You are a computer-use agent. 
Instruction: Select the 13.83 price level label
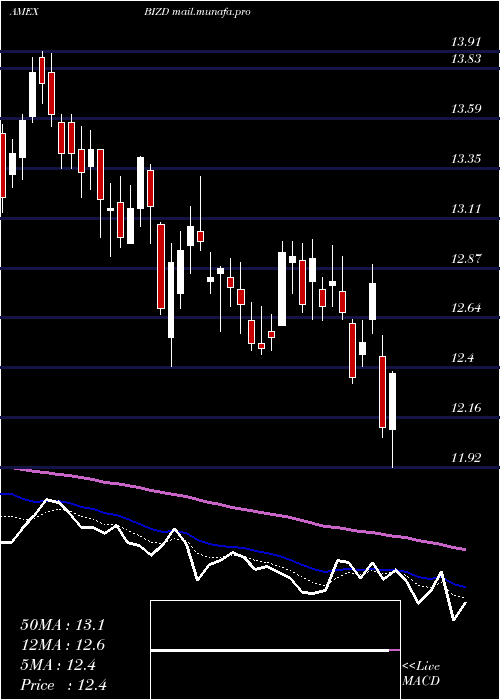click(466, 58)
